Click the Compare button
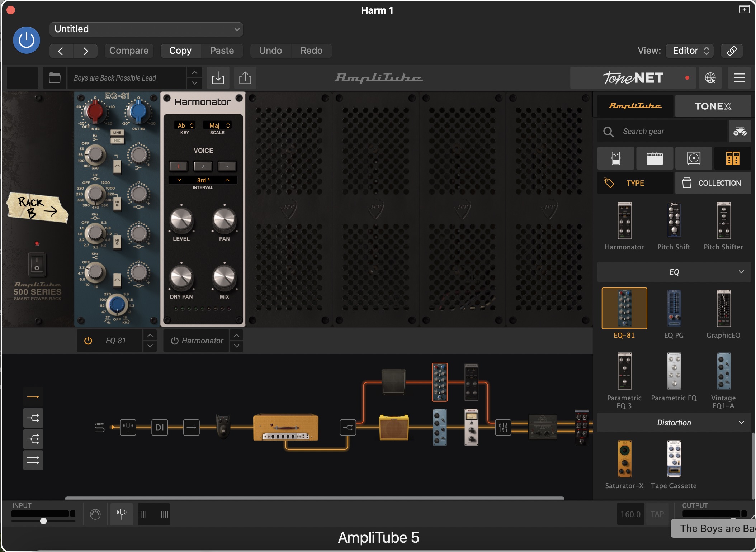 pyautogui.click(x=129, y=51)
